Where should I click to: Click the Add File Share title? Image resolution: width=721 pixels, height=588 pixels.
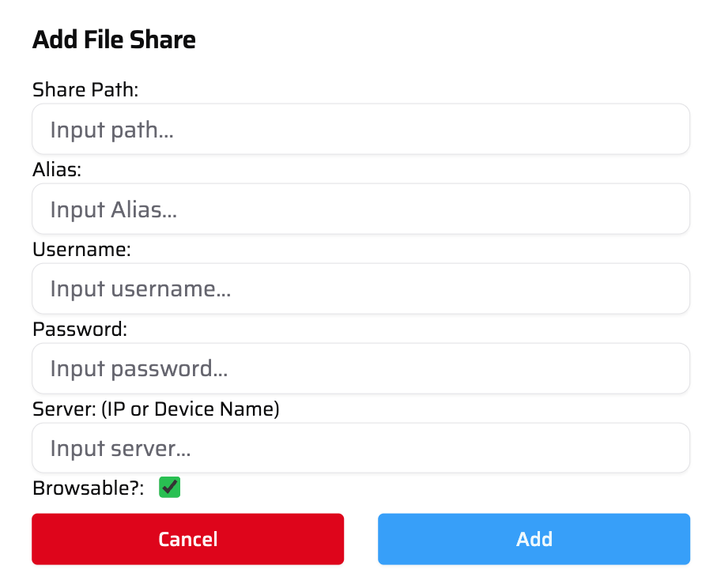[x=114, y=40]
